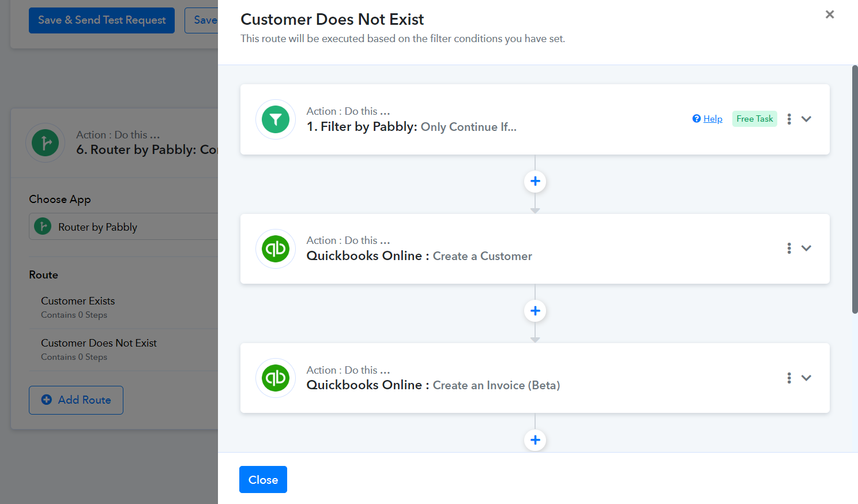Click the Customer Does Not Exist panel heading
The height and width of the screenshot is (504, 858).
tap(332, 20)
